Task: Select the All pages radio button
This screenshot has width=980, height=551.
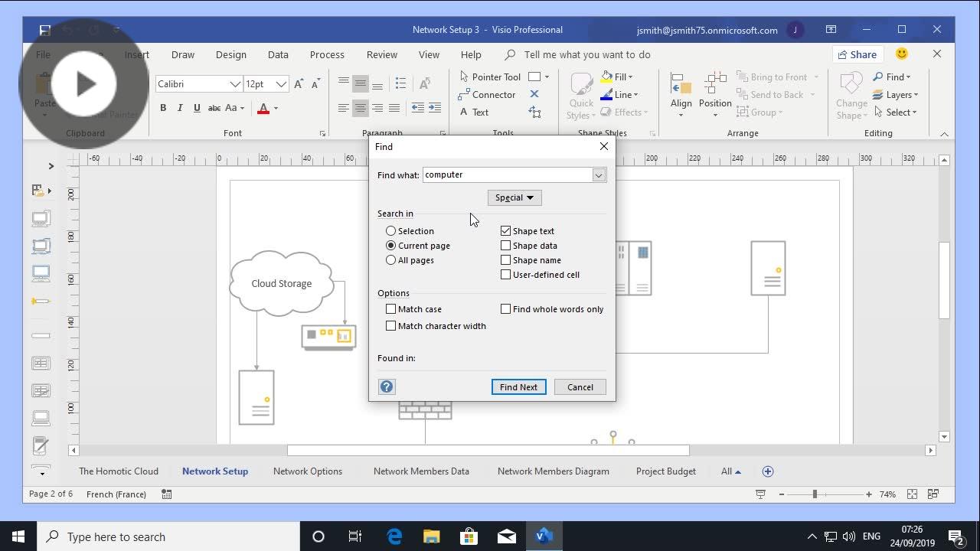Action: click(x=391, y=259)
